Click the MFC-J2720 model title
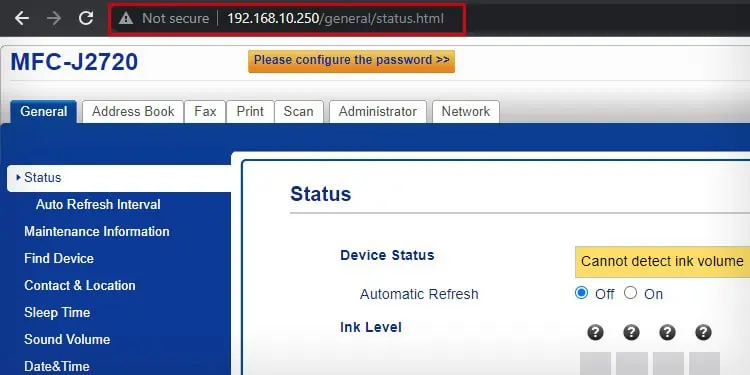This screenshot has width=750, height=375. [74, 62]
